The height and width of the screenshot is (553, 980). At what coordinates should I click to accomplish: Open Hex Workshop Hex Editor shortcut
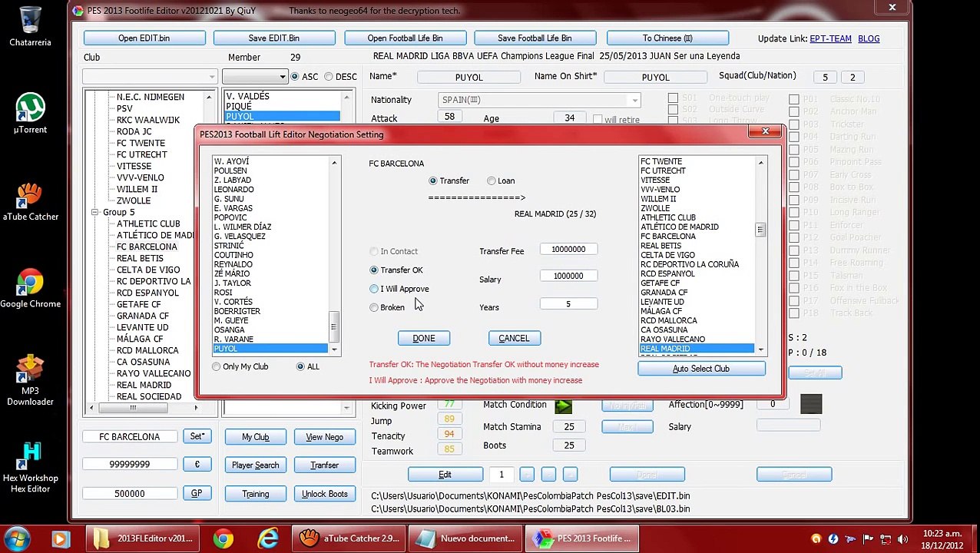coord(30,467)
